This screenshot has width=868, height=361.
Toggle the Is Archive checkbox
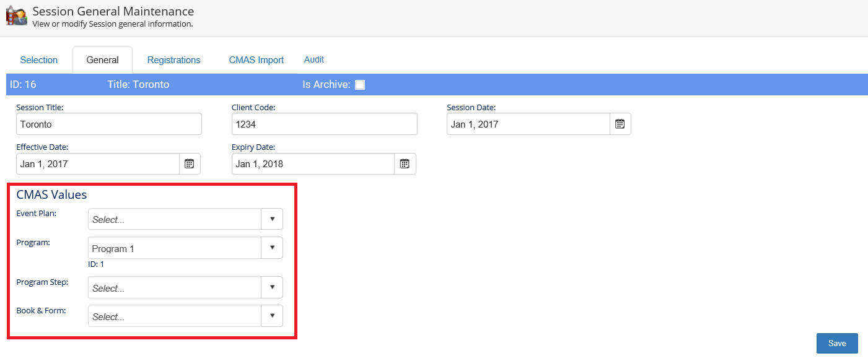[x=360, y=85]
